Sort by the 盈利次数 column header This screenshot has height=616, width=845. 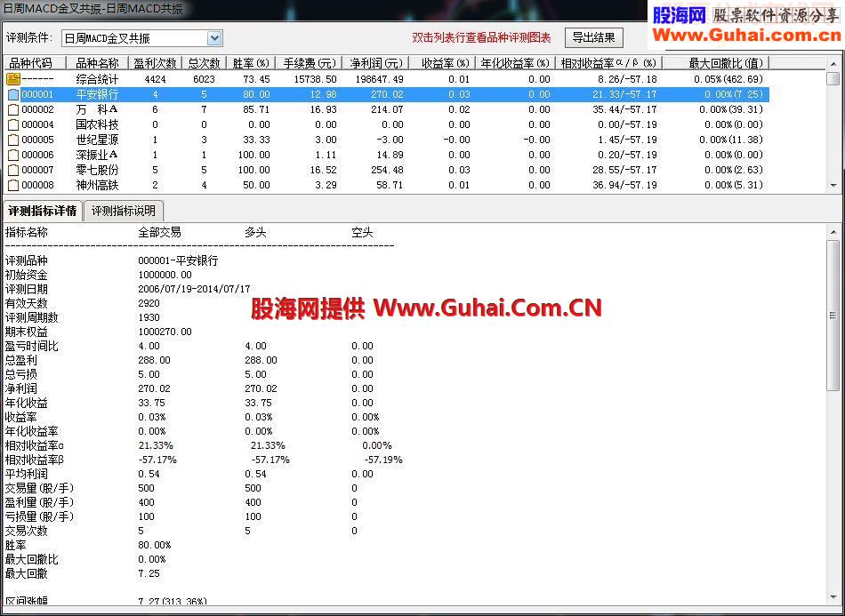click(155, 63)
